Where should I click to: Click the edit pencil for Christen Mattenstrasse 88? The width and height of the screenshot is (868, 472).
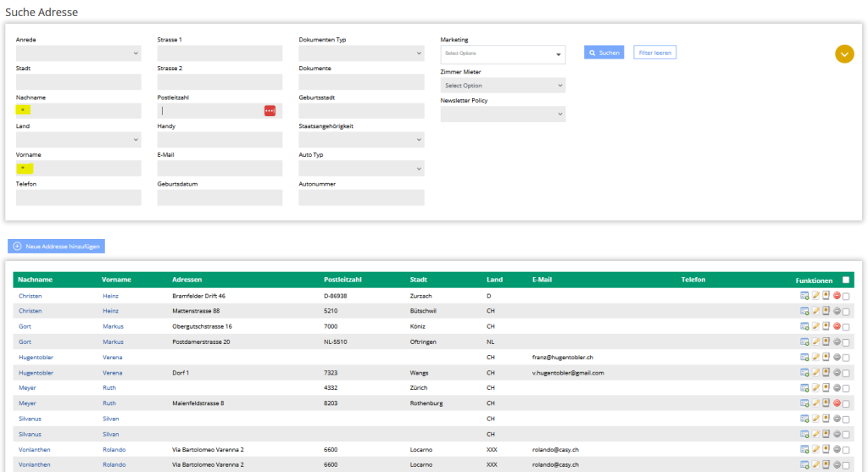(815, 311)
